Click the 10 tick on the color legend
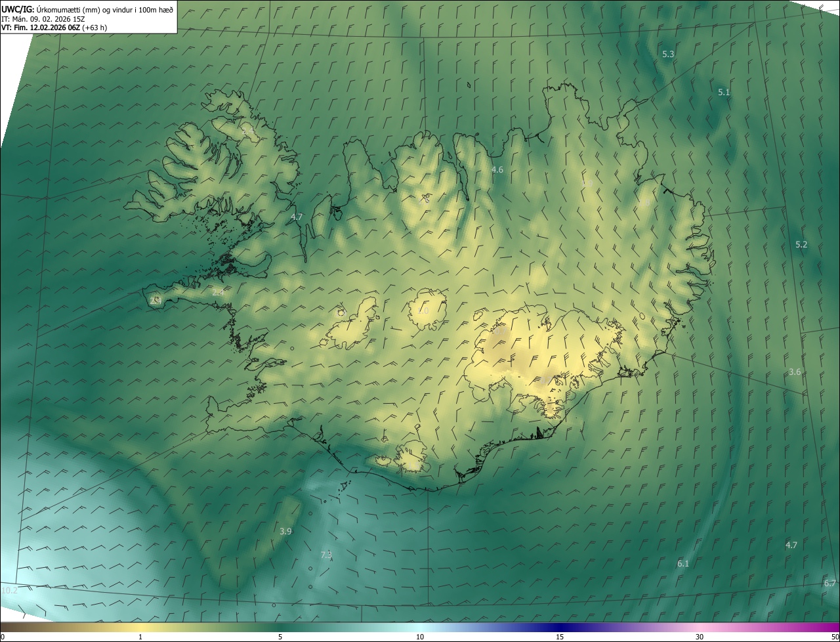The image size is (840, 642). [x=420, y=637]
